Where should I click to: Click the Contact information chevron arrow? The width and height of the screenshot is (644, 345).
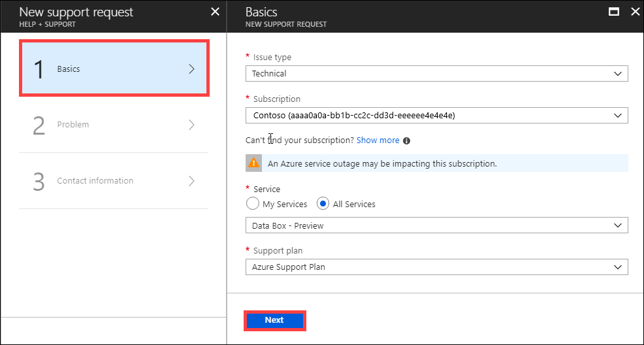[191, 181]
